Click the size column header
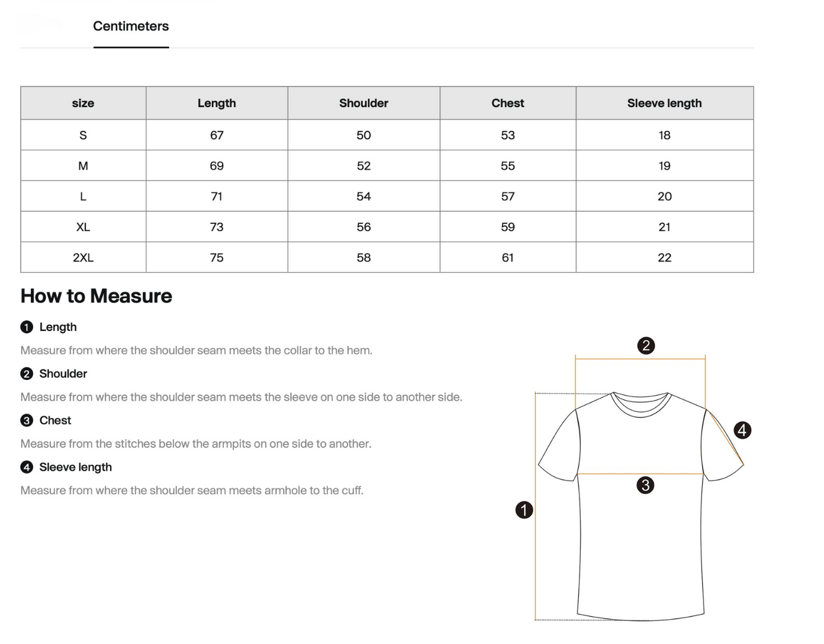824x644 pixels. [83, 104]
